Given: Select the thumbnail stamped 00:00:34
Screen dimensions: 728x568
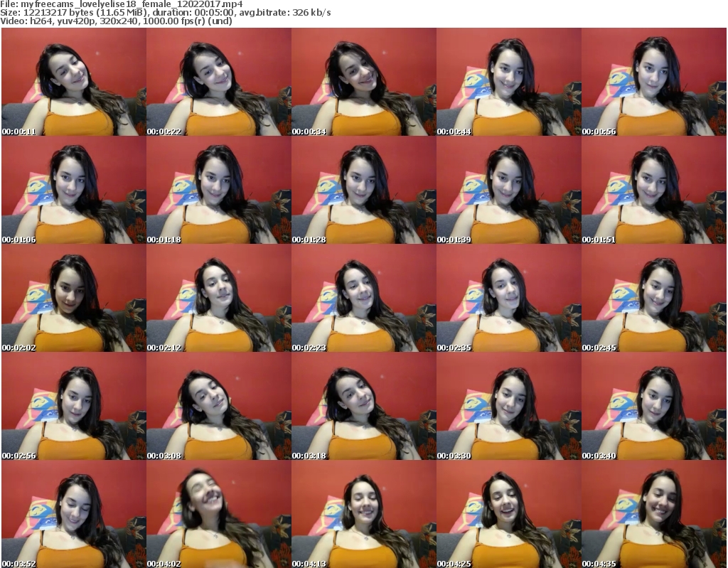Looking at the screenshot, I should [x=363, y=82].
